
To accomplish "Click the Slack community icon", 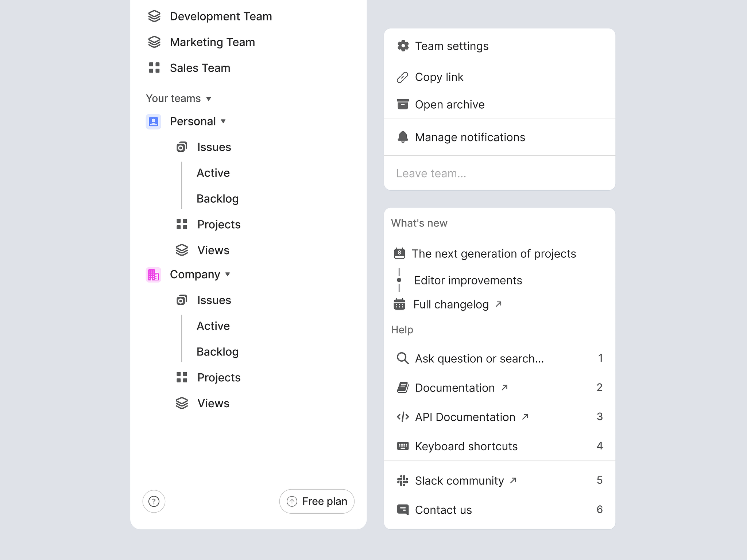I will tap(403, 481).
